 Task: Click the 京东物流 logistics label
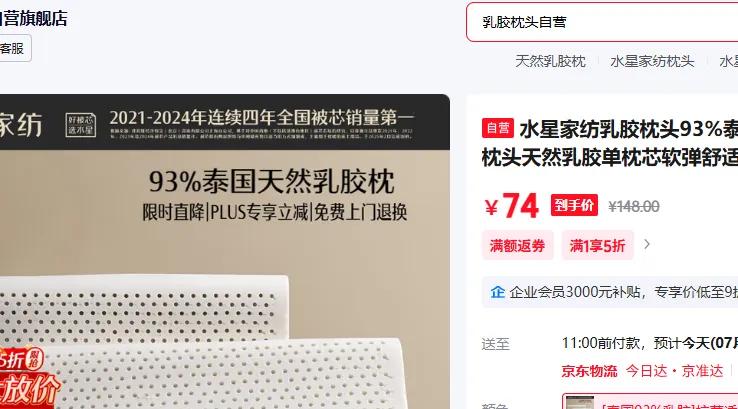[589, 371]
